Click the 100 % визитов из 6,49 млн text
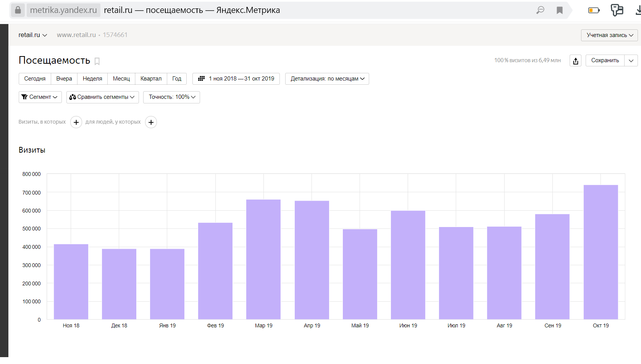 click(527, 60)
